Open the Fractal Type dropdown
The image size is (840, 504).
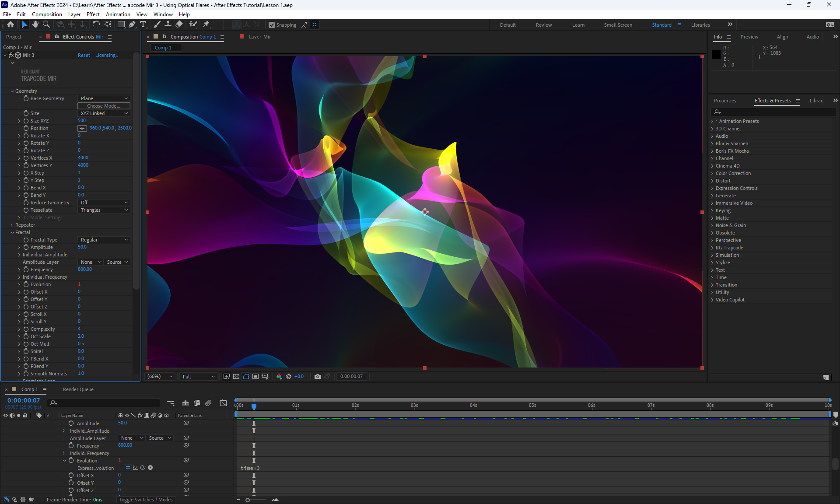click(104, 240)
